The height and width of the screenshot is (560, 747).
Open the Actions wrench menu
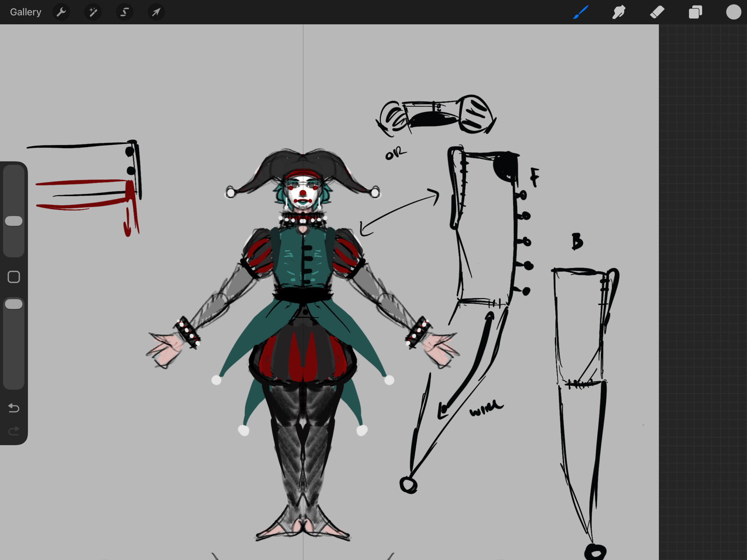tap(61, 12)
